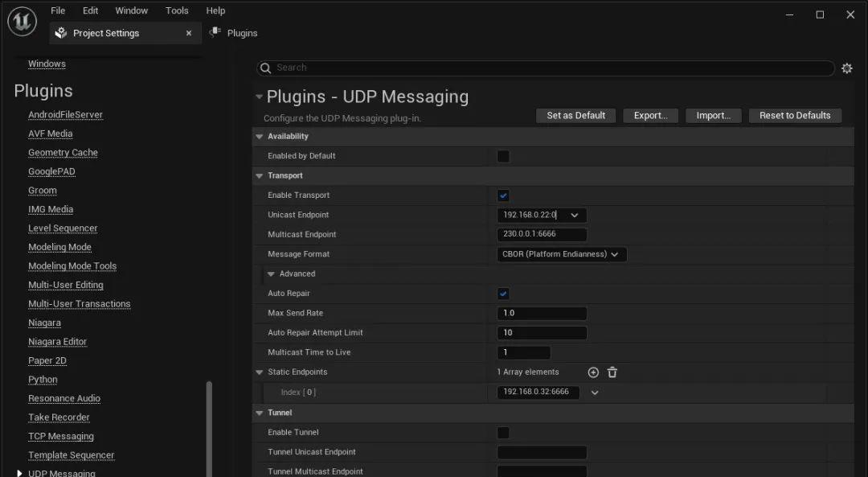Open Modeling Mode plugin settings
Image resolution: width=868 pixels, height=477 pixels.
[x=59, y=246]
